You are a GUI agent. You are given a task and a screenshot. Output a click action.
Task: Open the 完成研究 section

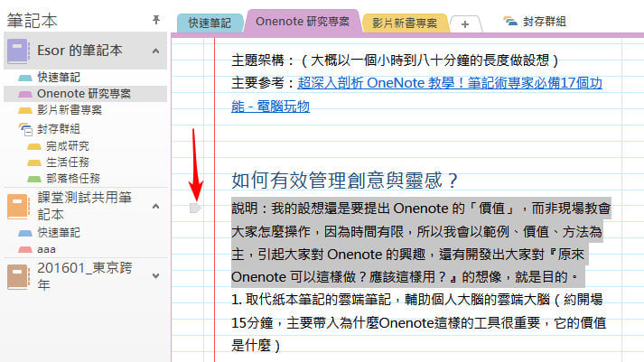pyautogui.click(x=68, y=145)
